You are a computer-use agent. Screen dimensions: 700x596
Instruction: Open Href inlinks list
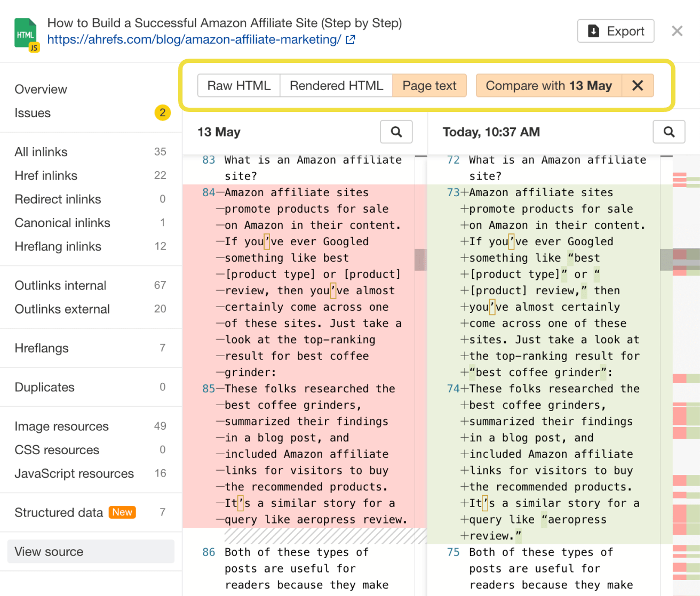click(91, 175)
